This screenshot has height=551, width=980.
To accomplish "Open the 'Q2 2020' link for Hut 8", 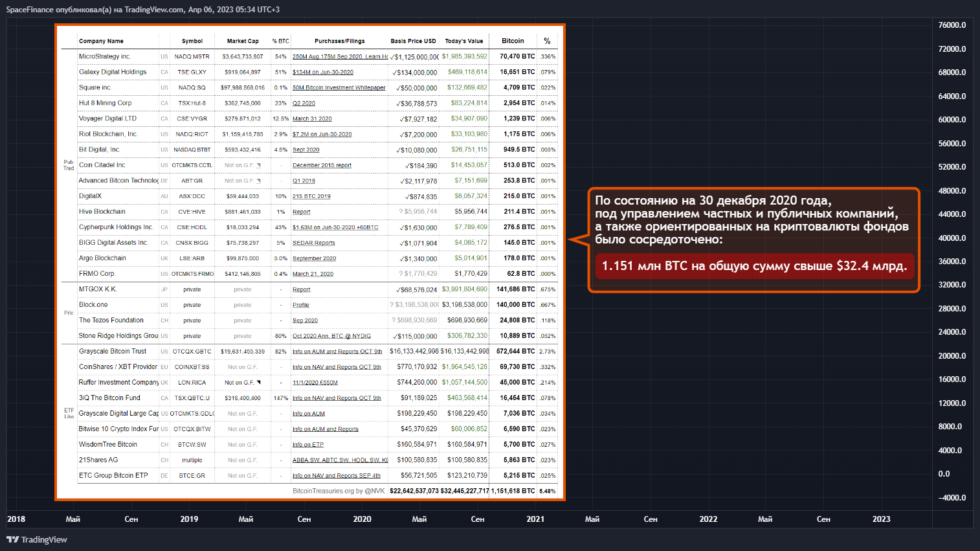I will [x=304, y=104].
